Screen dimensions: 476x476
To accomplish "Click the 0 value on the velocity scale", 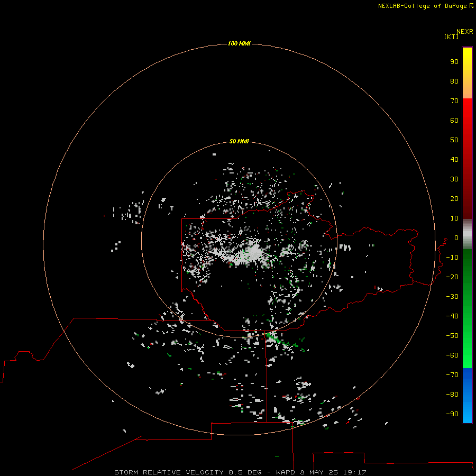I will [456, 237].
